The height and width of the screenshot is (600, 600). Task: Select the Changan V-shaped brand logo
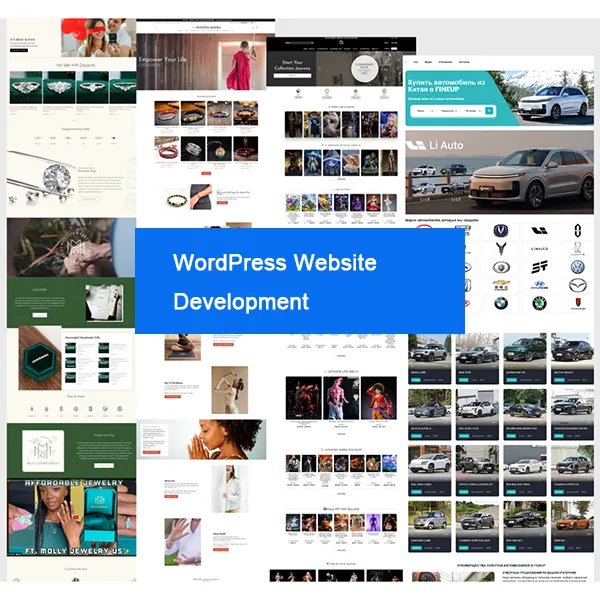[x=501, y=231]
